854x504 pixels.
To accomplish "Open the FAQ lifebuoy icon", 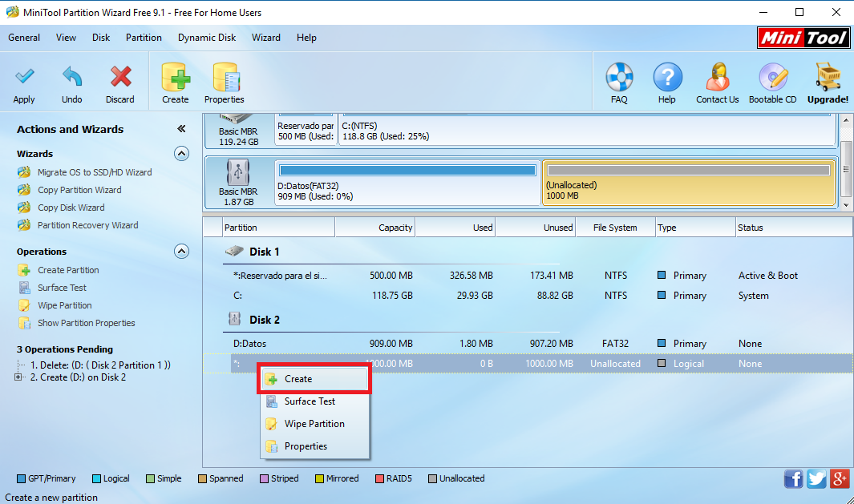I will click(619, 77).
